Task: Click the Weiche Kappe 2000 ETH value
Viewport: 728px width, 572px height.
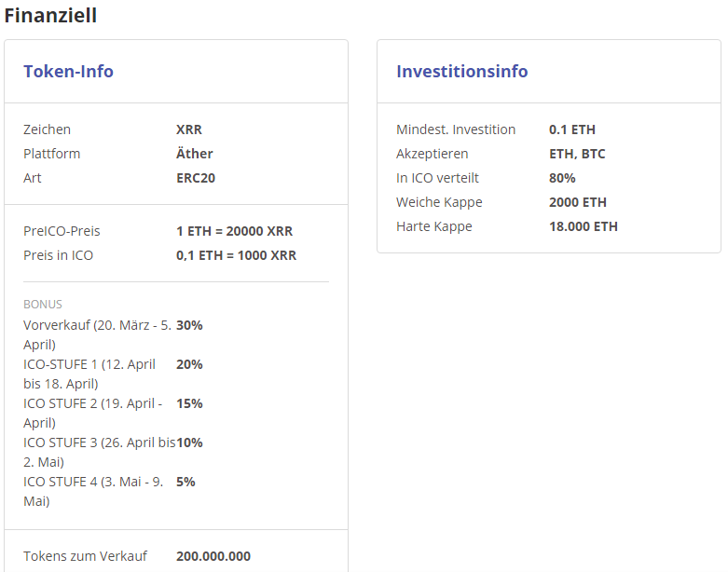Action: [x=578, y=202]
